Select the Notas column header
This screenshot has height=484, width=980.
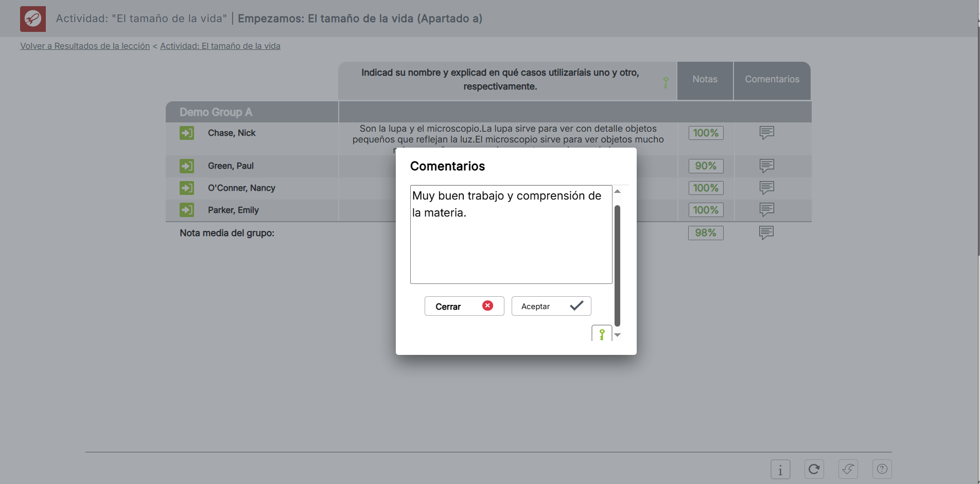pos(705,80)
